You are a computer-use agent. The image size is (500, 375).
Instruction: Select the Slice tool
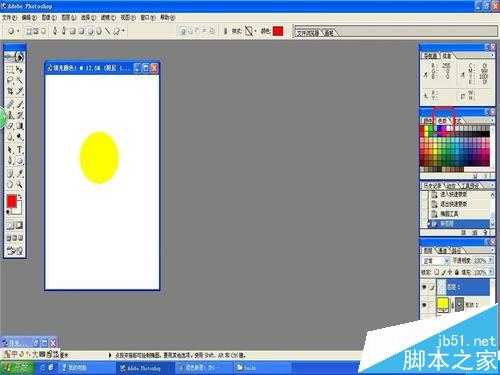tap(20, 91)
